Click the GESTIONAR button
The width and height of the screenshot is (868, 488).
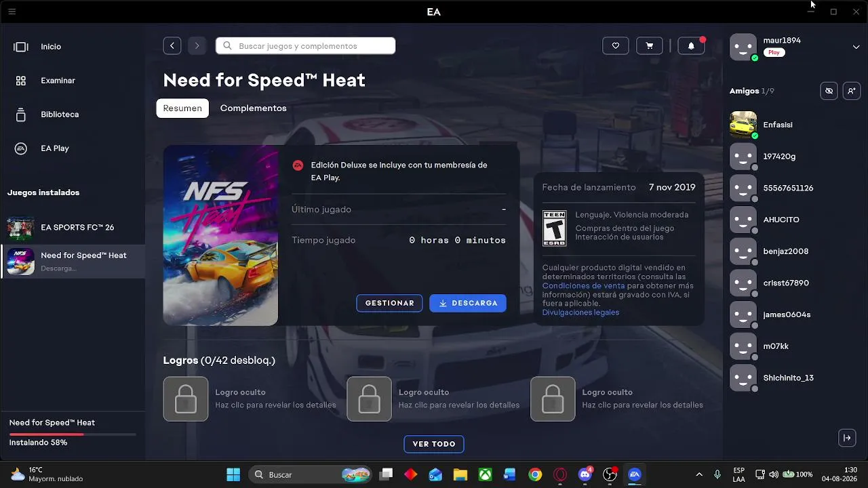tap(390, 303)
